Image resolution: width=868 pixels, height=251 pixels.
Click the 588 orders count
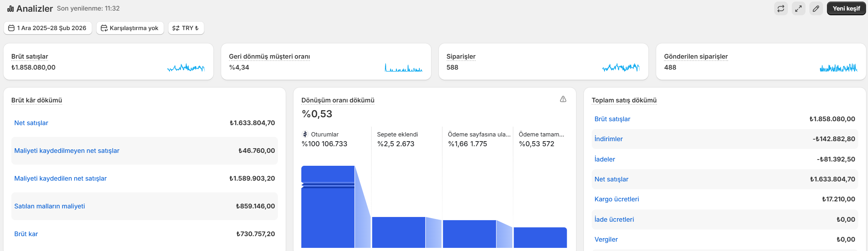click(x=452, y=67)
